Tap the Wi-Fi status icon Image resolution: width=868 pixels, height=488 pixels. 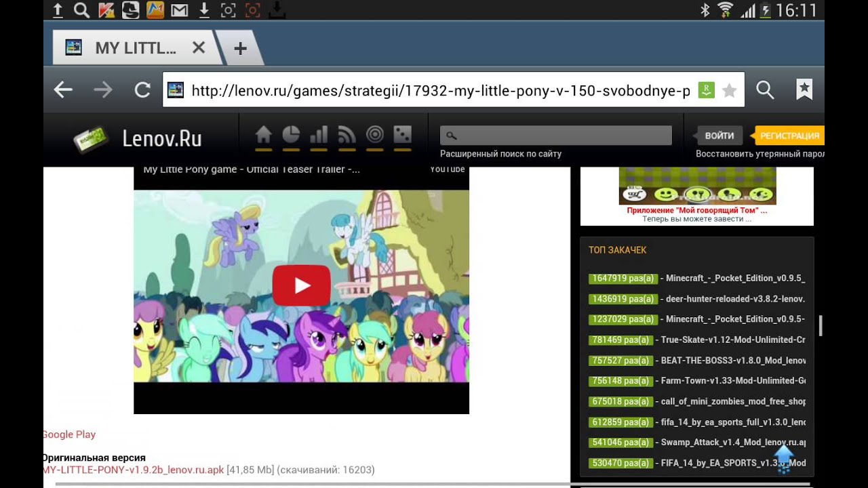726,10
